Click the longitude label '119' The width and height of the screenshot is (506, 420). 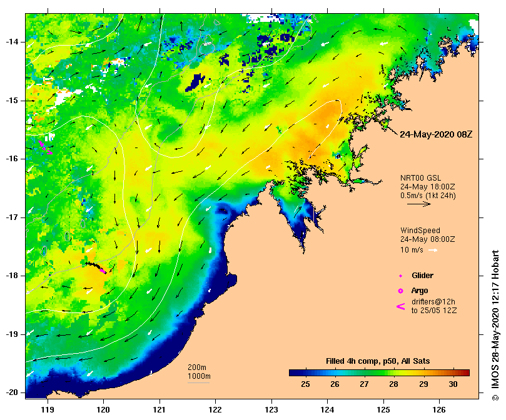coord(48,409)
